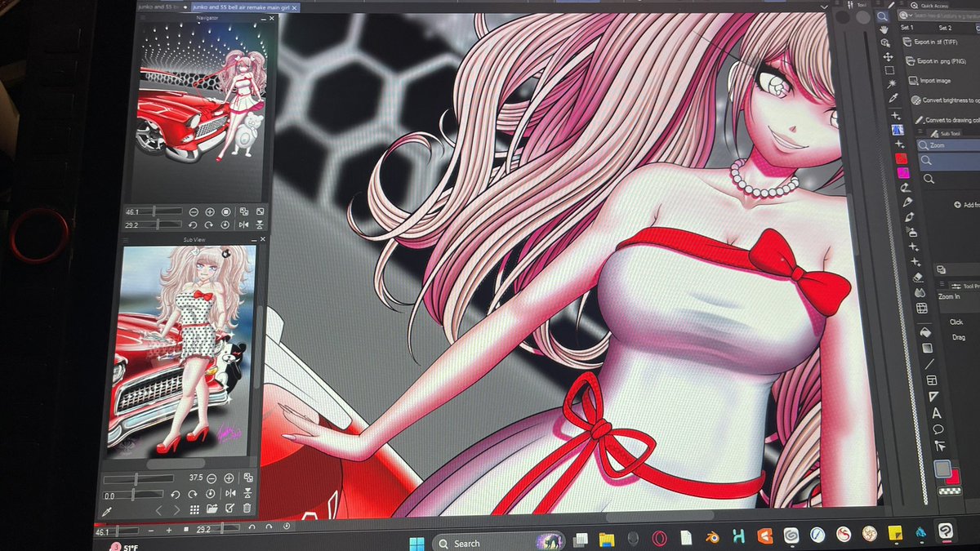The width and height of the screenshot is (980, 551).
Task: Select highlighted Zoom in sub tool
Action: [x=951, y=160]
